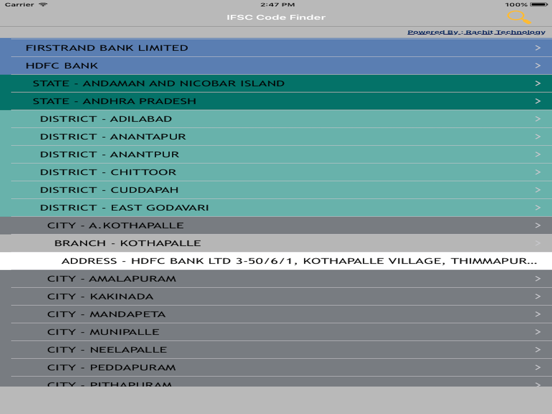552x414 pixels.
Task: Expand the Mandapeta city chevron
Action: pyautogui.click(x=538, y=314)
